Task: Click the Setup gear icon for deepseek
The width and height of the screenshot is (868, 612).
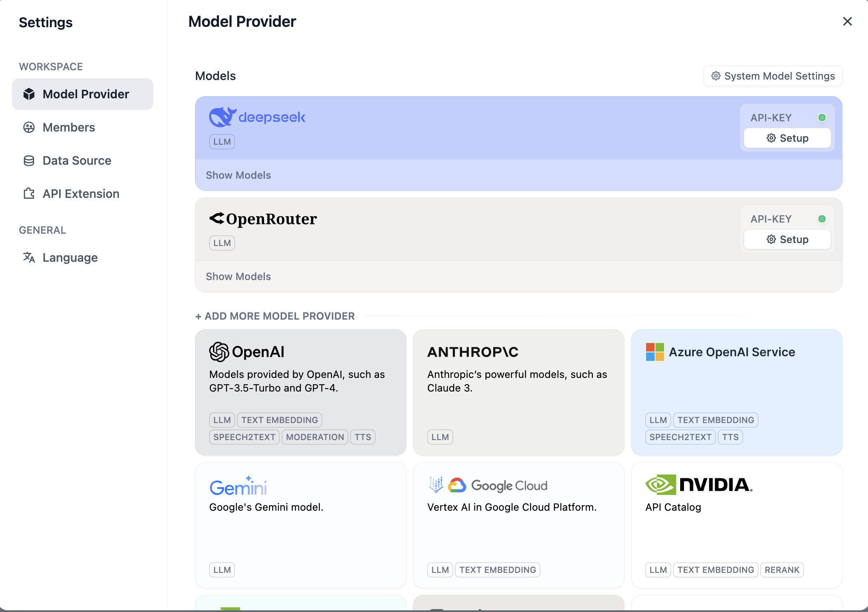Action: tap(771, 138)
